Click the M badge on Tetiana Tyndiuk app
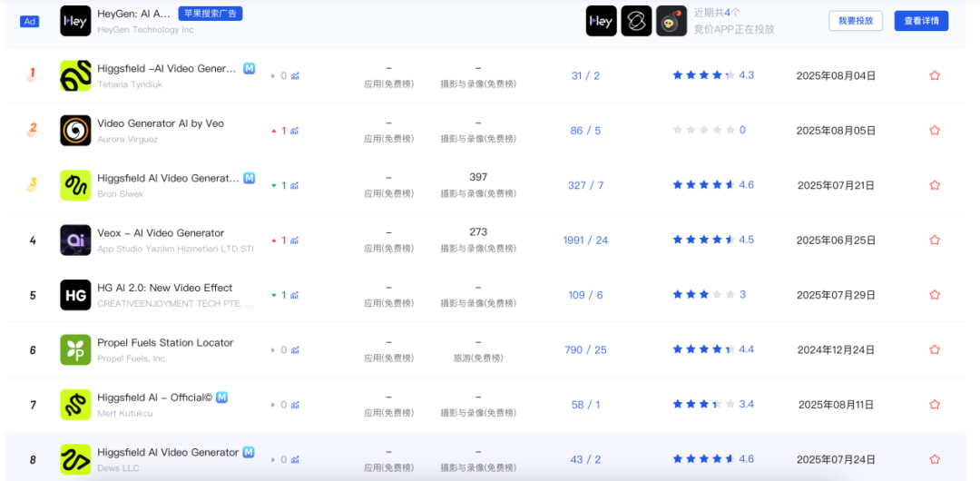Viewport: 980px width, 481px height. [x=249, y=68]
